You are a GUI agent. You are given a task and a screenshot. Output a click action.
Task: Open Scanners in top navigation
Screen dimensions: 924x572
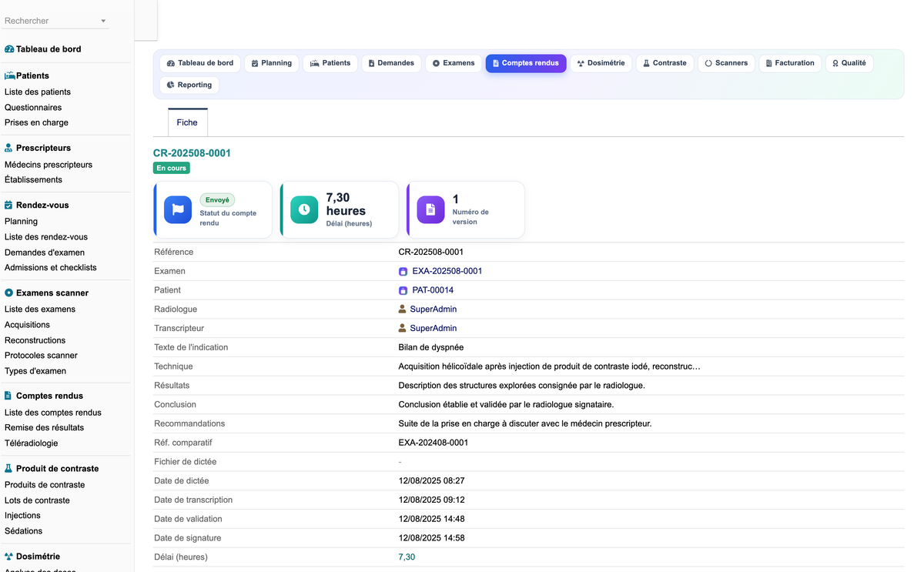click(x=727, y=63)
